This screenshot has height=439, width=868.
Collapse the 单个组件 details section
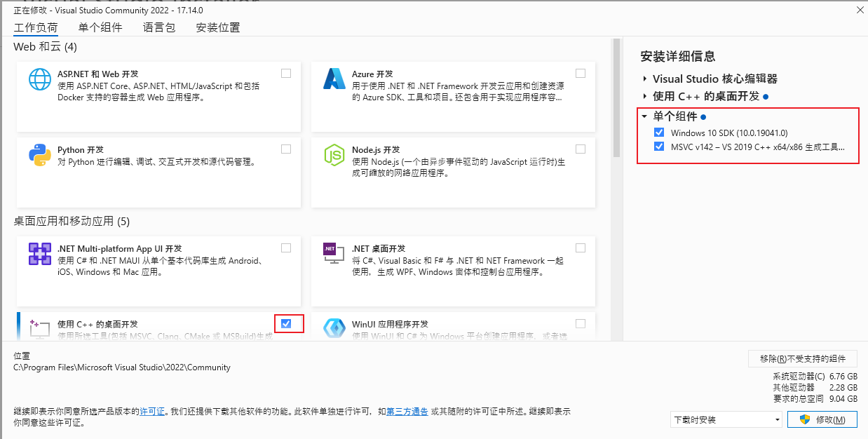click(x=644, y=116)
